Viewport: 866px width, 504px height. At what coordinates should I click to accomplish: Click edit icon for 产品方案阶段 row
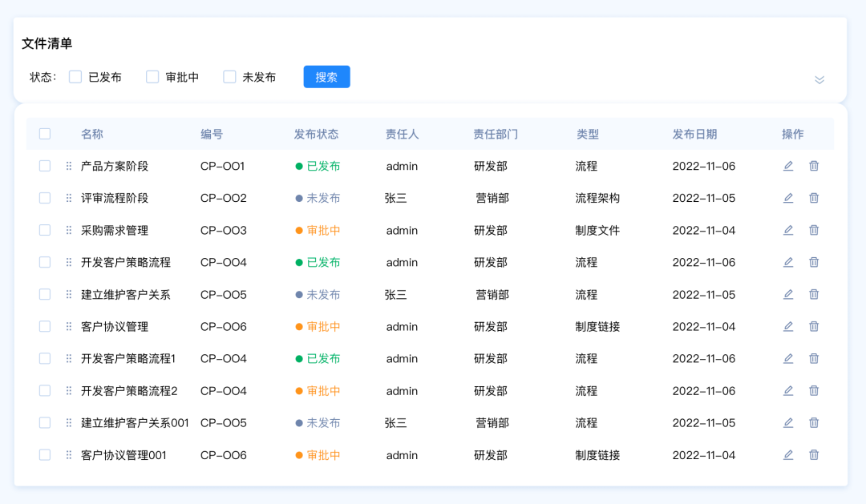pos(788,166)
